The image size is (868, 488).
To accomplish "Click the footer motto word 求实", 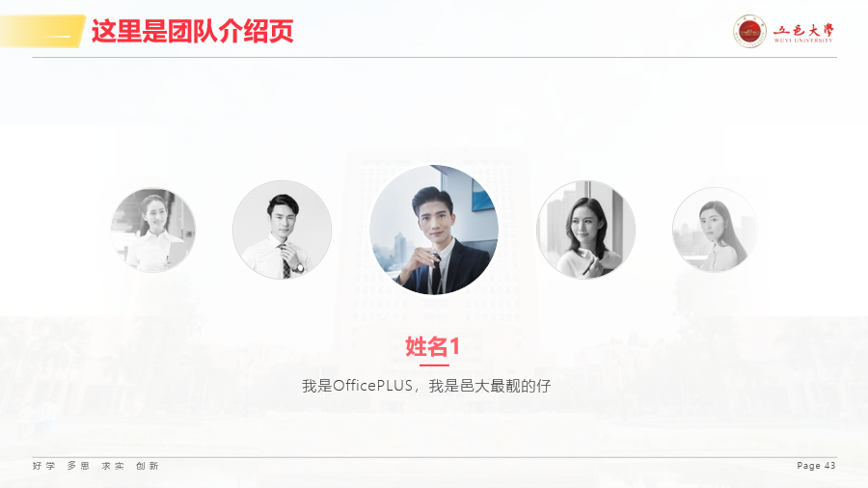I will click(113, 466).
